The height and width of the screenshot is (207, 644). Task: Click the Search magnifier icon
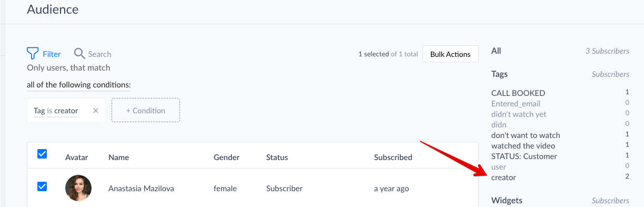point(79,53)
